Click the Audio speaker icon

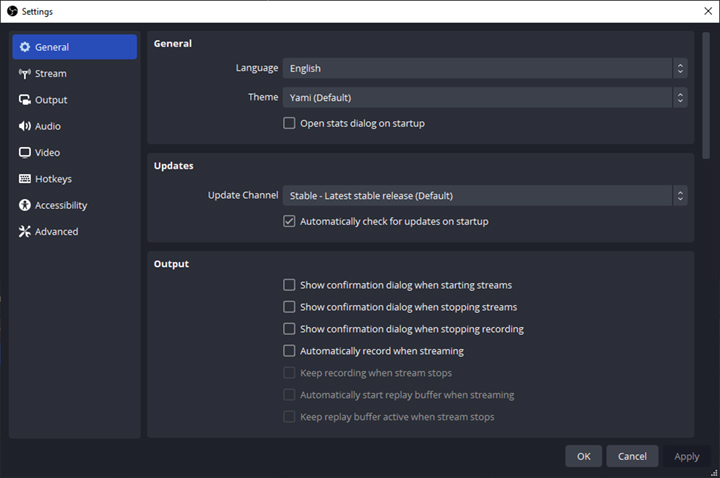click(25, 126)
